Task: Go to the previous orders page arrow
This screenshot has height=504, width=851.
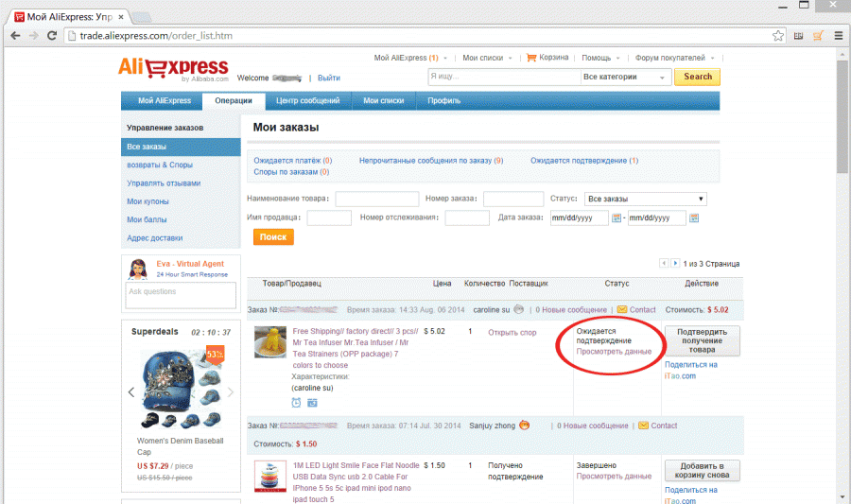Action: (x=664, y=263)
